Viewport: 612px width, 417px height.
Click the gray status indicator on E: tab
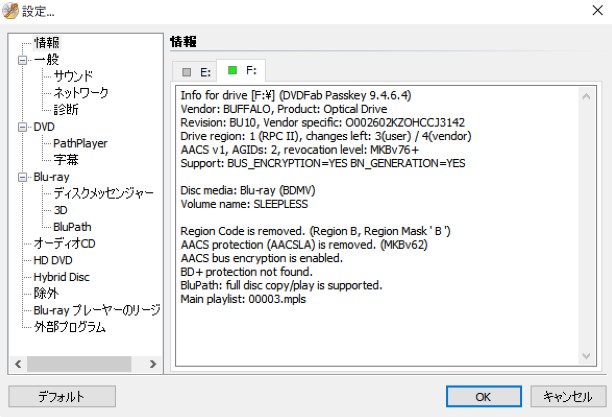187,72
